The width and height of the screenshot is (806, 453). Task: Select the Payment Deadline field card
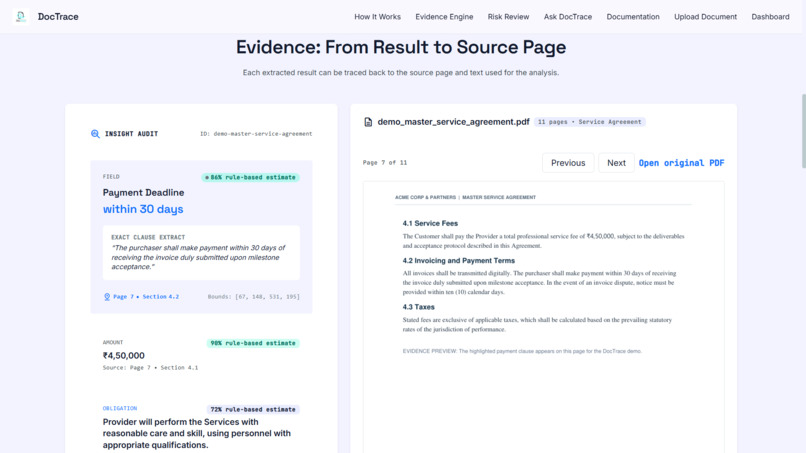point(202,237)
